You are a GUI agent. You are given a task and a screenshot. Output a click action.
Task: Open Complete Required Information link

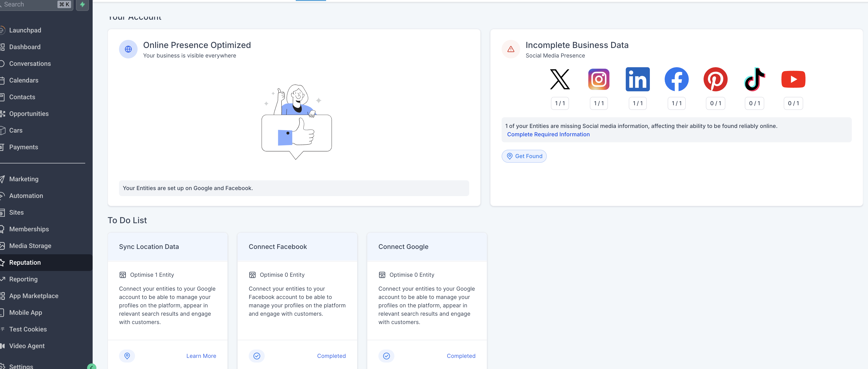click(548, 134)
